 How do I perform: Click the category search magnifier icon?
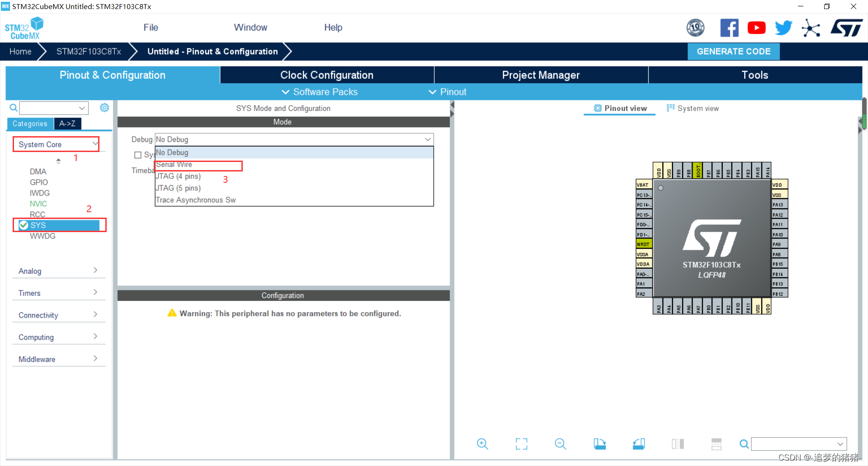tap(14, 108)
